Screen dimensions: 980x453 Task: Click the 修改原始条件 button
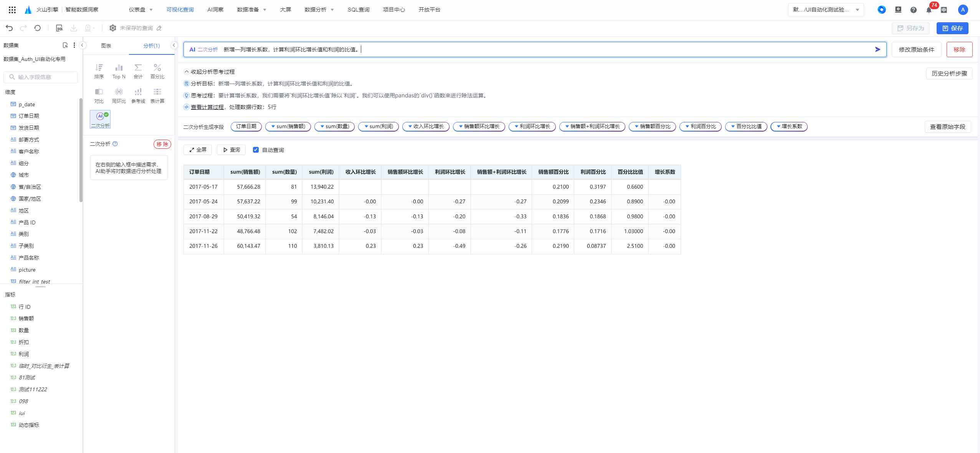(x=916, y=50)
